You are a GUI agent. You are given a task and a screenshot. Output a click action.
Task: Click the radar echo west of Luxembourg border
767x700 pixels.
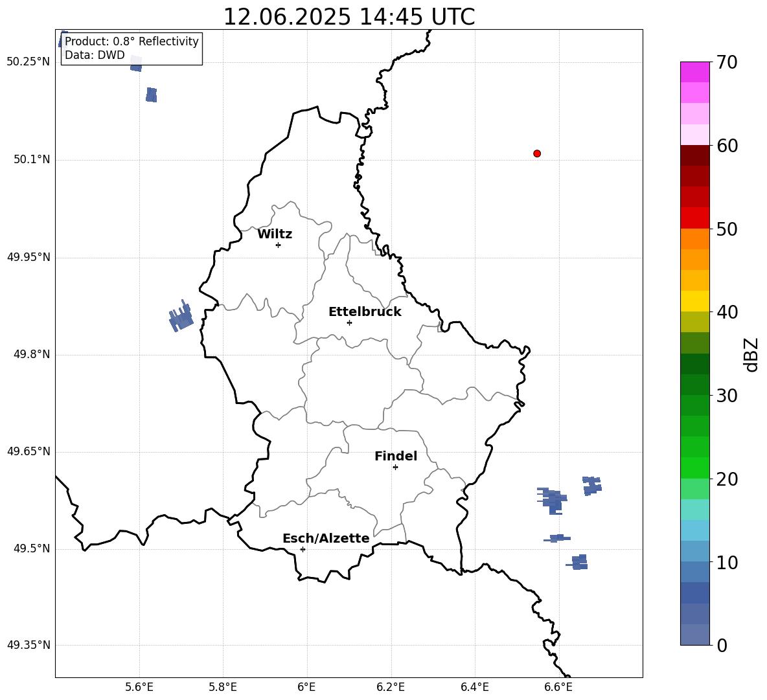[181, 317]
